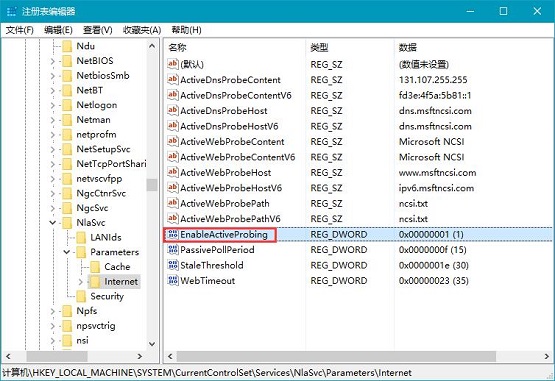Image resolution: width=555 pixels, height=381 pixels.
Task: Click the ActiveWebProbeContent string value icon
Action: 172,141
